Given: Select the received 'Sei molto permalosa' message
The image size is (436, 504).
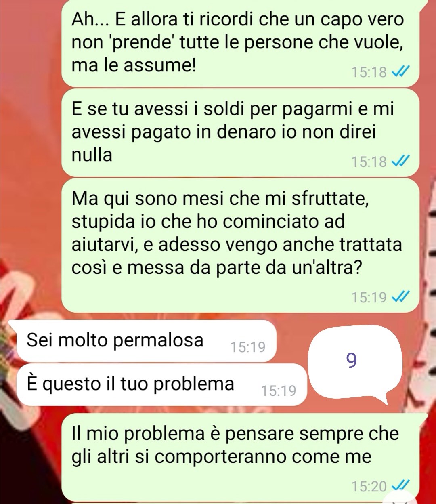Looking at the screenshot, I should coord(147,341).
